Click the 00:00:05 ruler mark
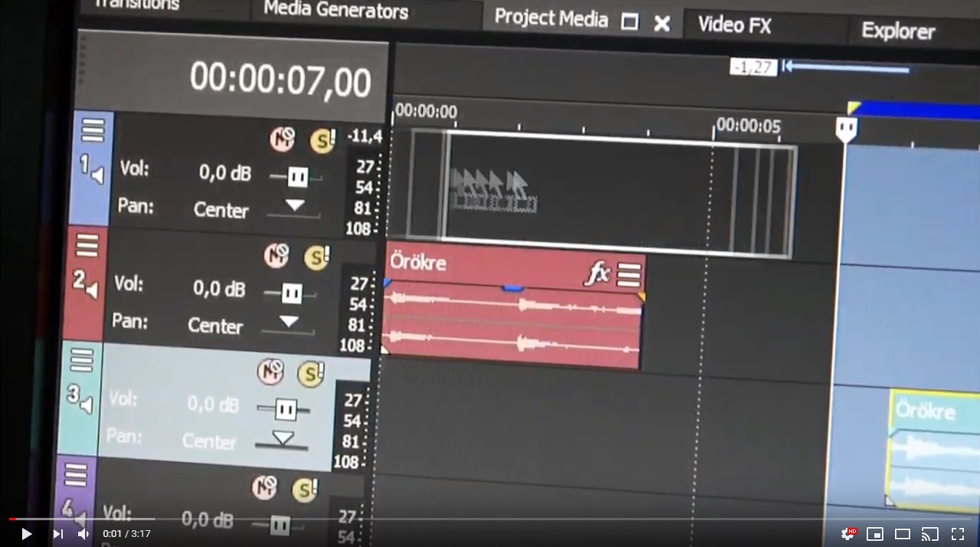 pyautogui.click(x=748, y=124)
